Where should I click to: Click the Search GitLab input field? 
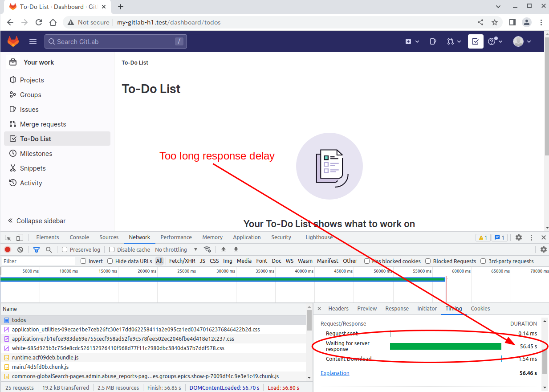pyautogui.click(x=115, y=41)
